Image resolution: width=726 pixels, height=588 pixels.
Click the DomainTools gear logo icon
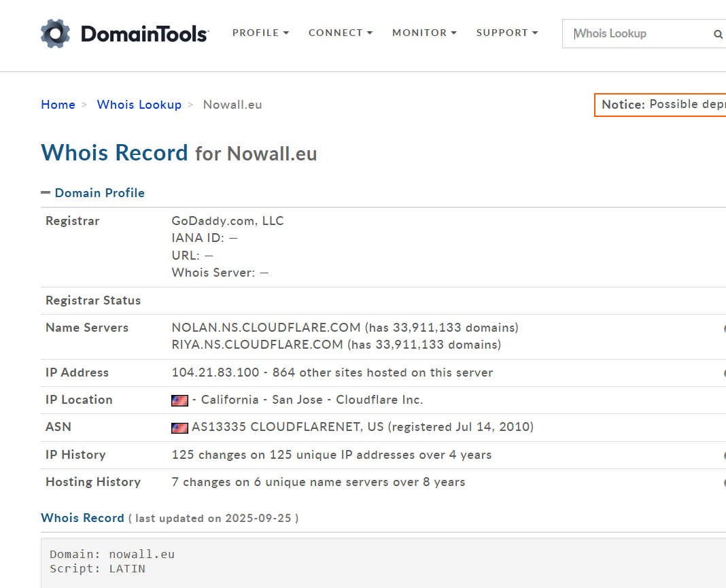(55, 33)
